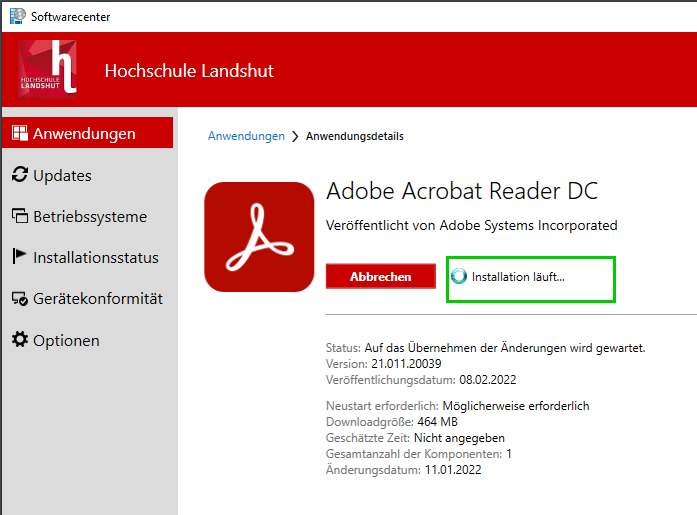The width and height of the screenshot is (697, 515).
Task: Click the Gerätekonformität device check icon
Action: (x=19, y=299)
